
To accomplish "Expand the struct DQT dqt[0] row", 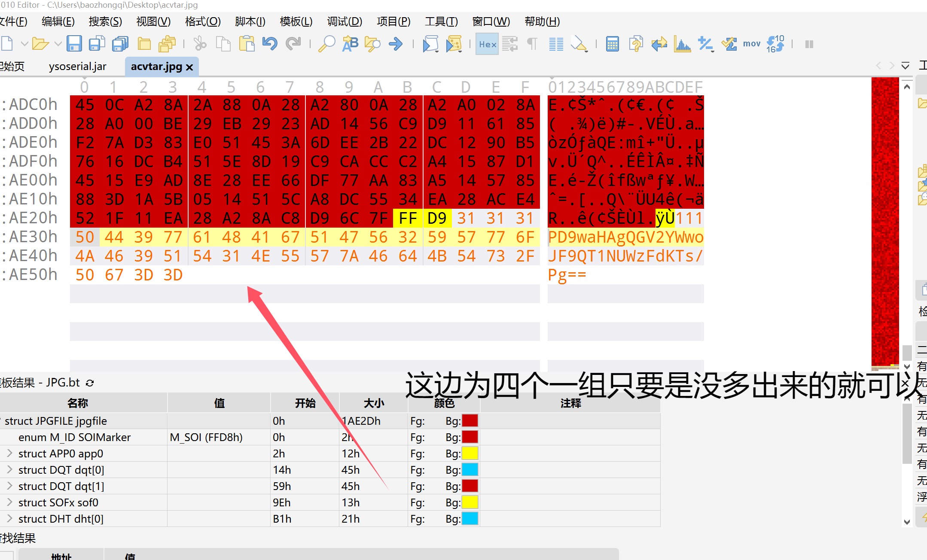I will 9,470.
